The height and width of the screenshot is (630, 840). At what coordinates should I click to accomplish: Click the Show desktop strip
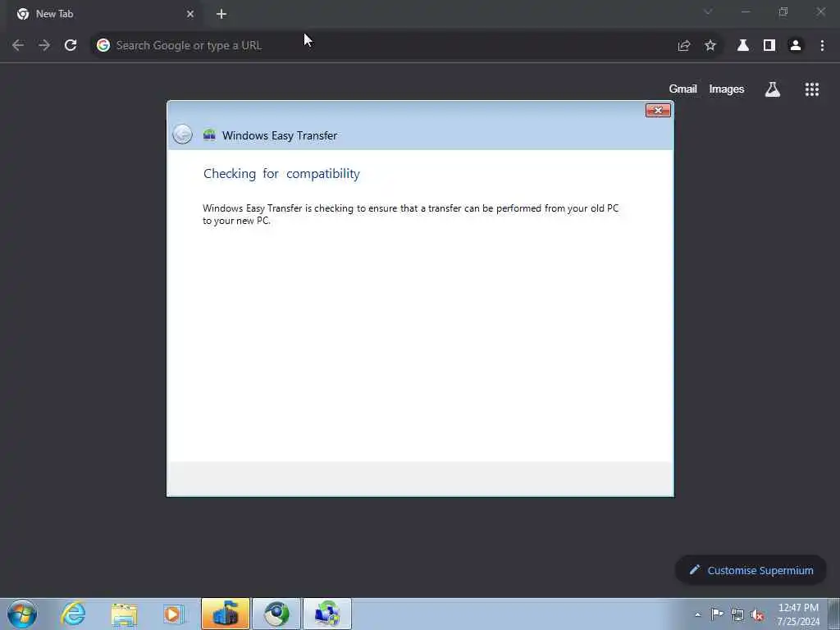[834, 614]
